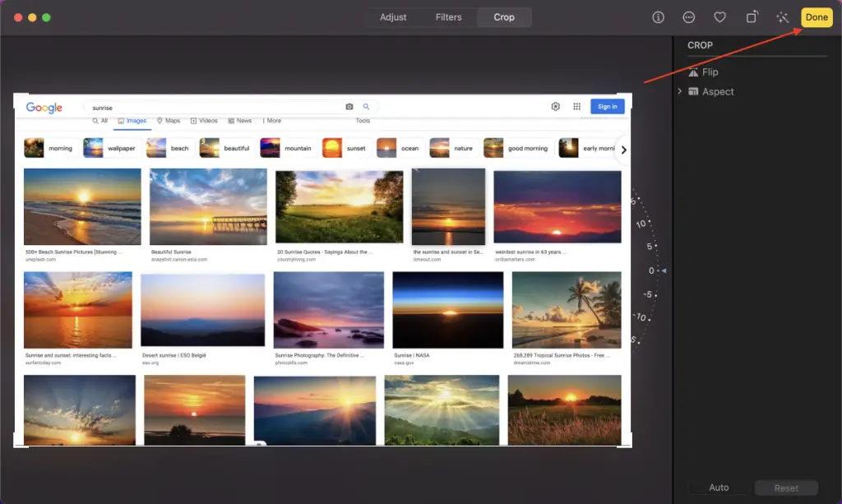Viewport: 842px width, 504px height.
Task: Click the Rotate image icon
Action: [752, 17]
